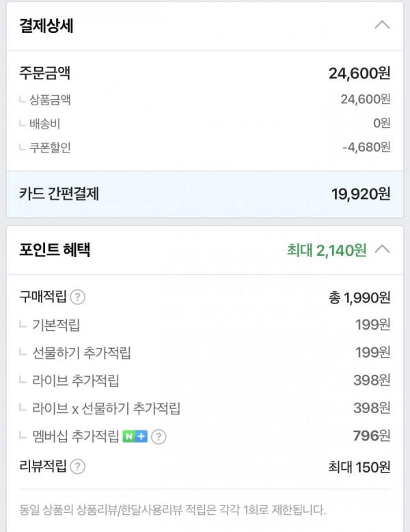
Task: Click the 쿠폰할인 row label
Action: [50, 148]
